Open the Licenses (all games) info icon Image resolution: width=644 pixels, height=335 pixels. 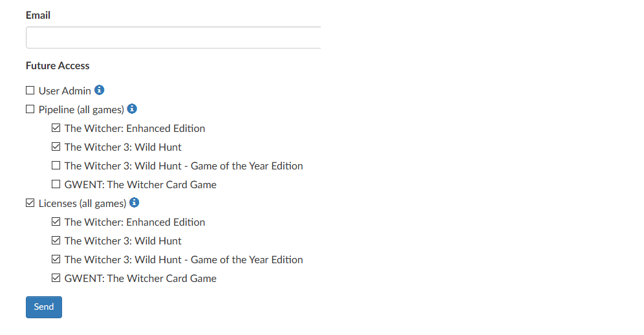134,202
